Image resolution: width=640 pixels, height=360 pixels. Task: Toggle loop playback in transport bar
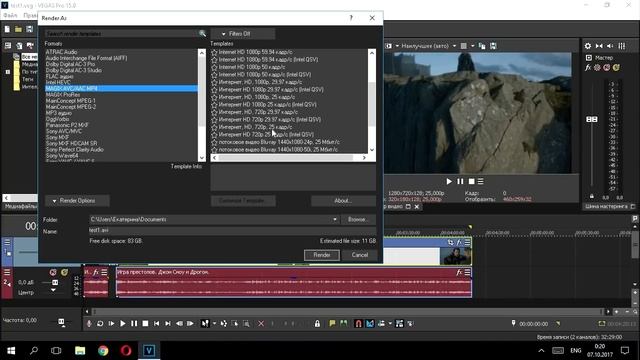tap(100, 324)
